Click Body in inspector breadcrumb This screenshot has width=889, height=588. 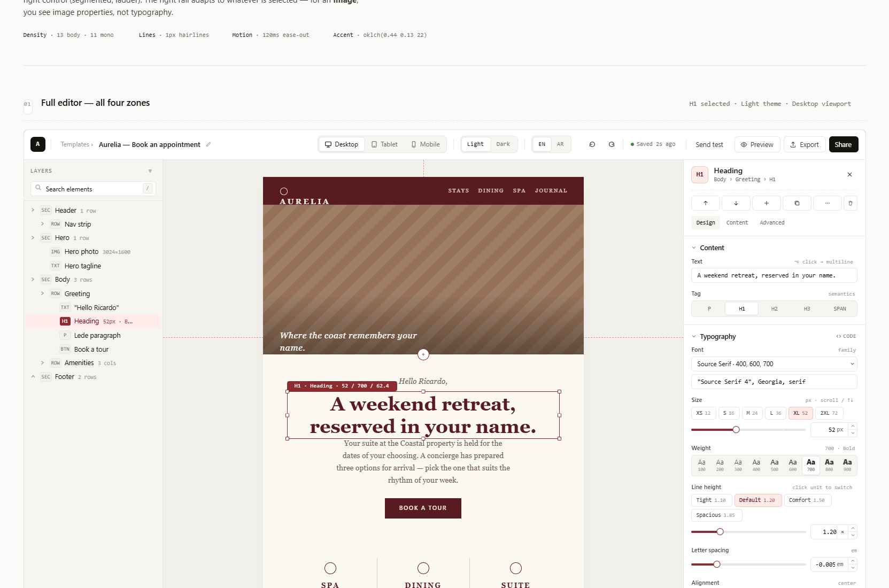pyautogui.click(x=720, y=180)
